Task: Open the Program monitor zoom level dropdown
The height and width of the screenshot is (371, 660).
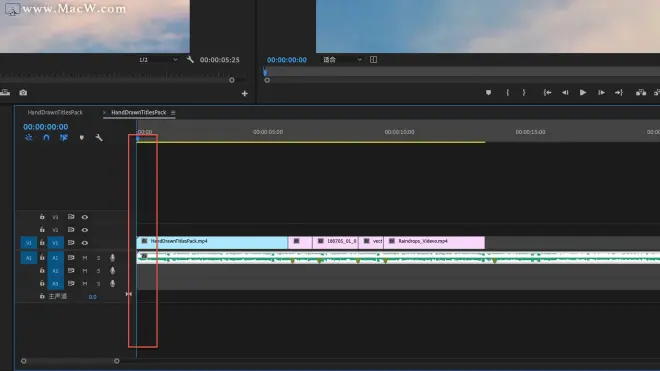Action: pyautogui.click(x=342, y=60)
